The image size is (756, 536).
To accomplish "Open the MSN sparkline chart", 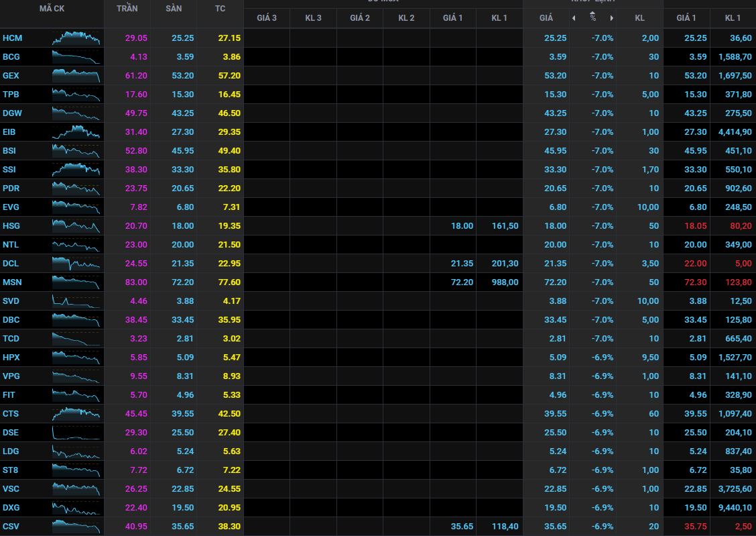I will [76, 282].
